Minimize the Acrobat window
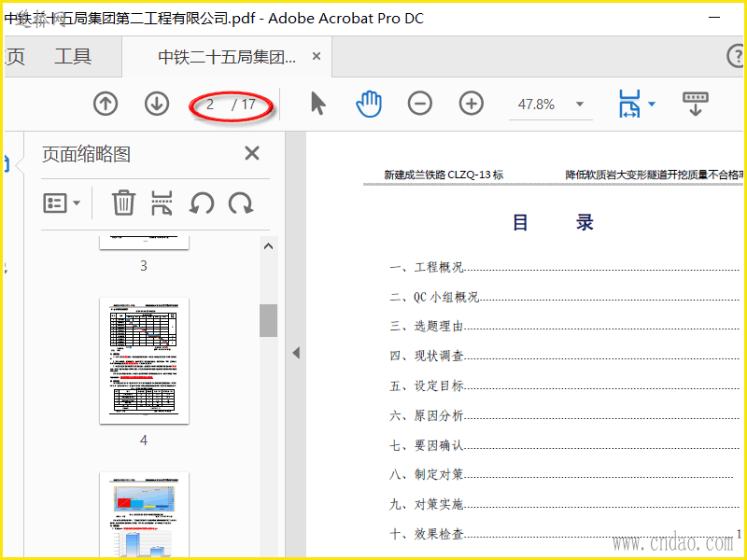The height and width of the screenshot is (560, 747). 714,18
